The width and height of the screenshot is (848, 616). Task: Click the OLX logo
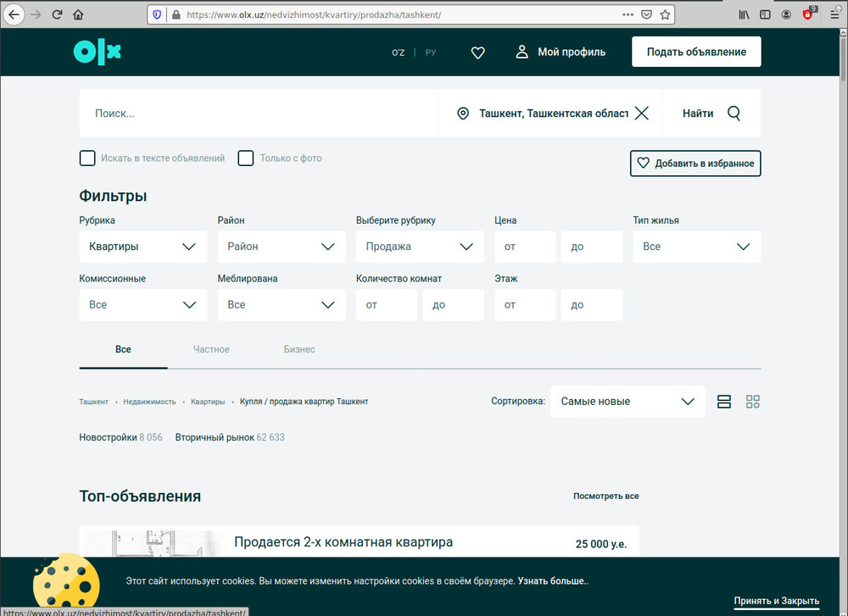tap(98, 52)
